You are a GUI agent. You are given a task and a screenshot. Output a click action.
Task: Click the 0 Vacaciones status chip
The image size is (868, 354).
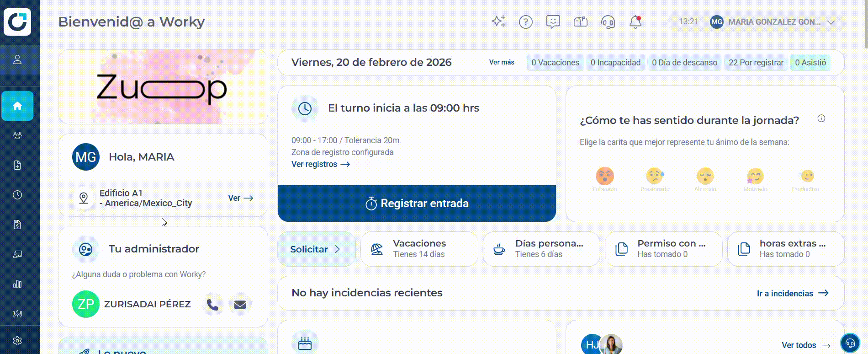point(555,63)
